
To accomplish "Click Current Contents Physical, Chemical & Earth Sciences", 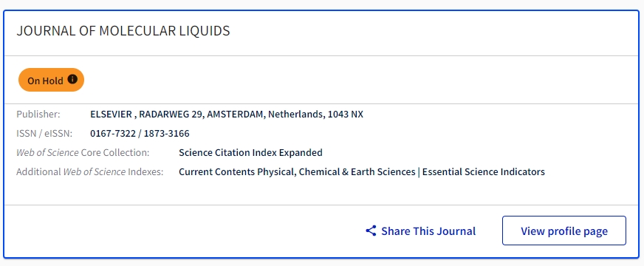I will pos(297,172).
